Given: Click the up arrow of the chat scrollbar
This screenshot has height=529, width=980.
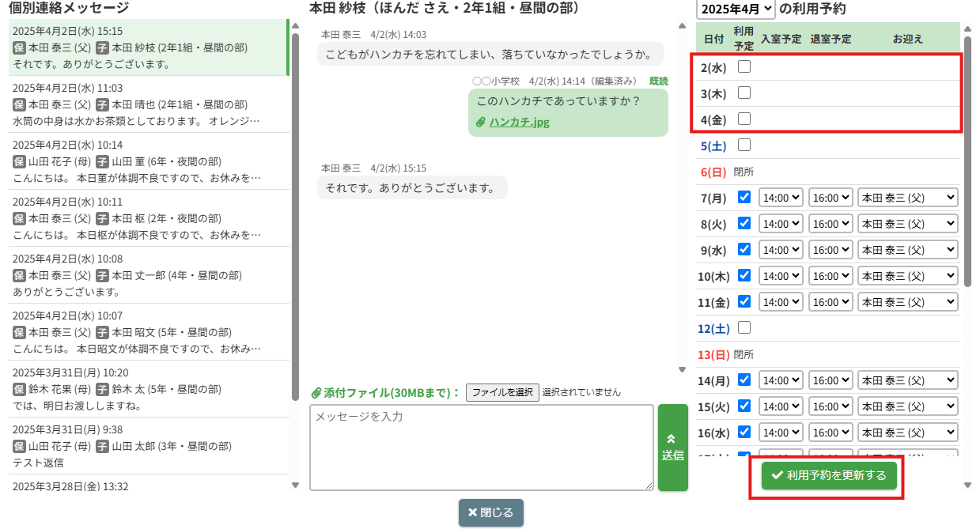Looking at the screenshot, I should [x=682, y=26].
